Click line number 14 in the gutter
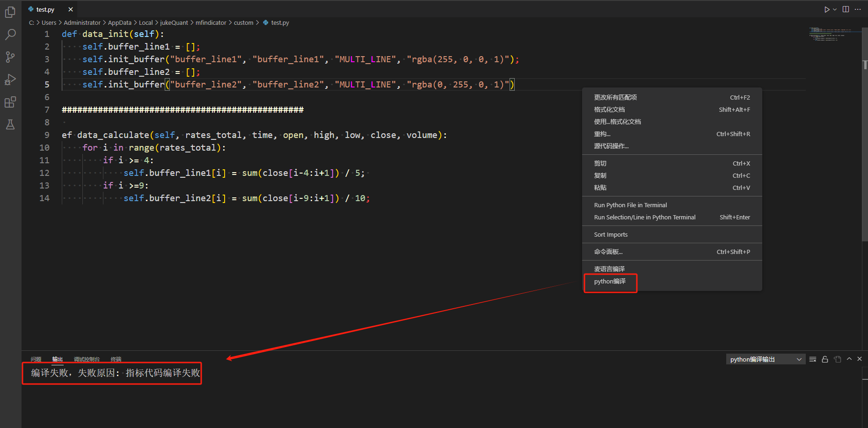The width and height of the screenshot is (868, 428). [44, 198]
